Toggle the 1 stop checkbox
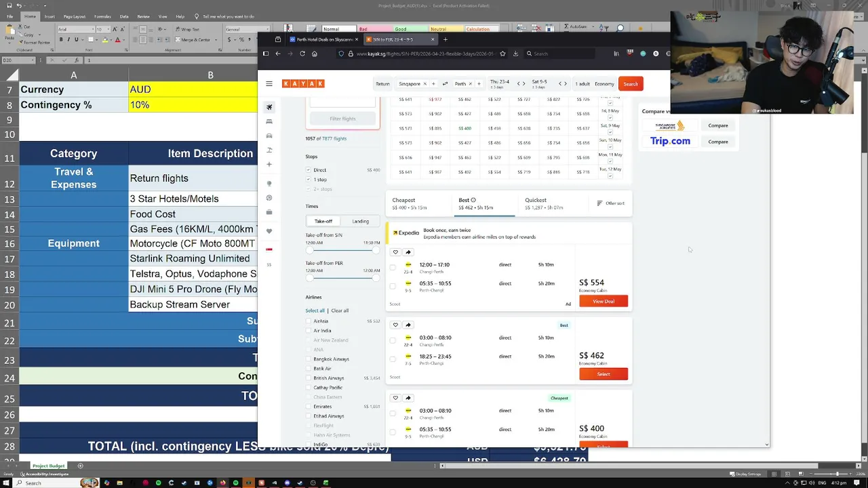This screenshot has height=488, width=868. 309,180
